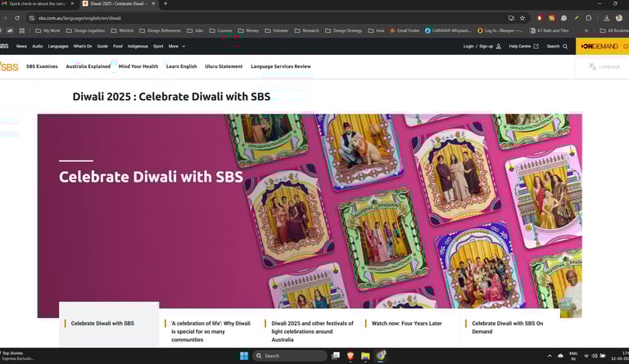Open the Courses bookmark folder
This screenshot has height=364, width=629.
coord(221,30)
